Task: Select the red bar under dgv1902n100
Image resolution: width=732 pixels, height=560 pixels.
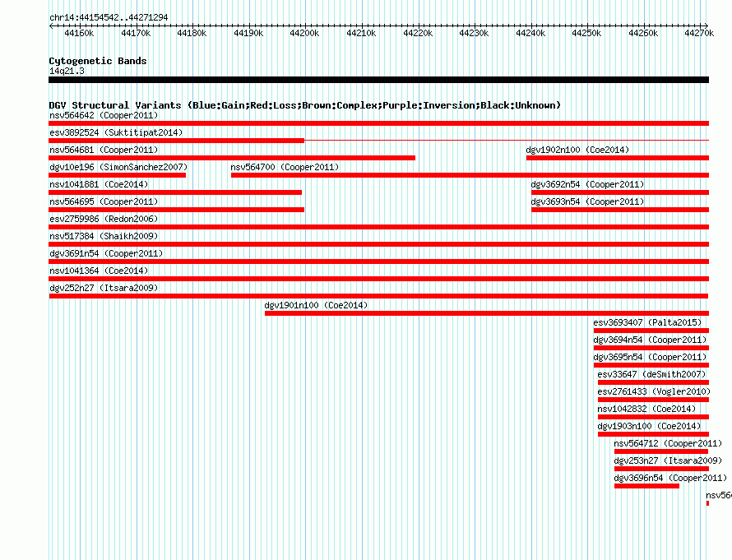Action: click(x=618, y=158)
